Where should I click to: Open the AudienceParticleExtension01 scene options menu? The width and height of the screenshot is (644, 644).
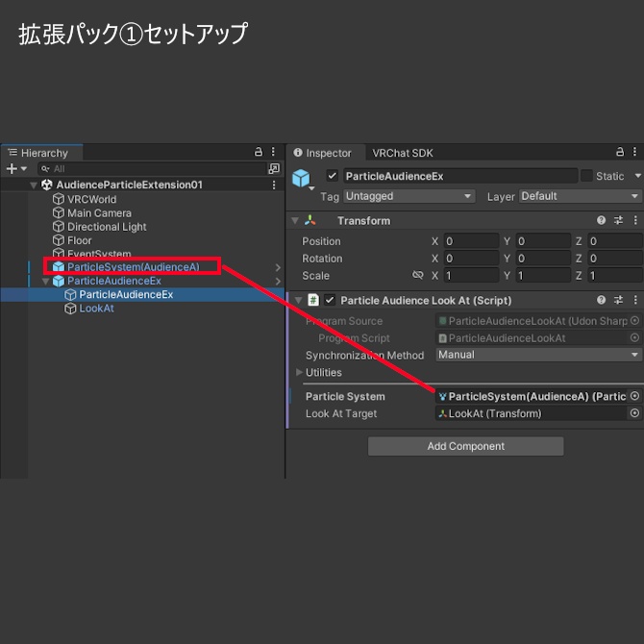274,185
